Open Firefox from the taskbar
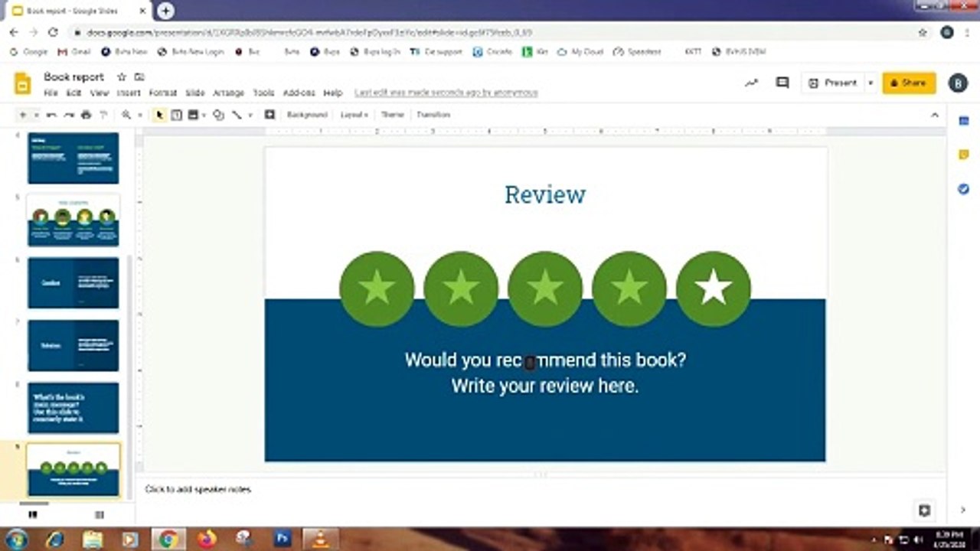The image size is (980, 551). coord(206,539)
